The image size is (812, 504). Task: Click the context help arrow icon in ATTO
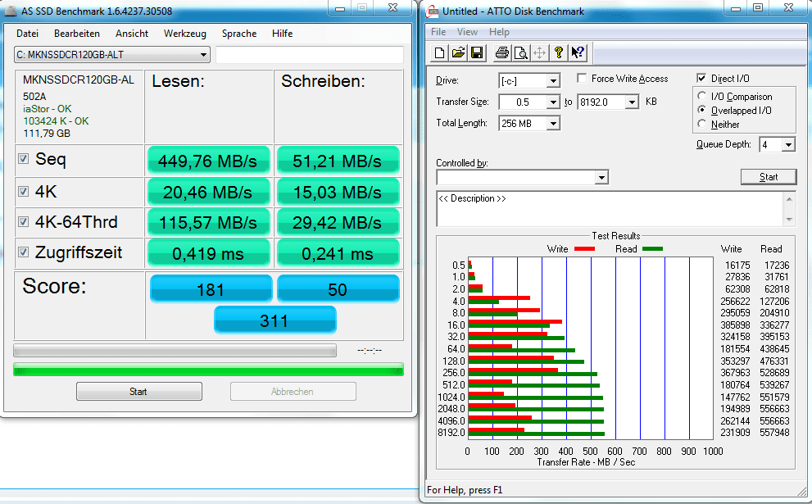[577, 52]
